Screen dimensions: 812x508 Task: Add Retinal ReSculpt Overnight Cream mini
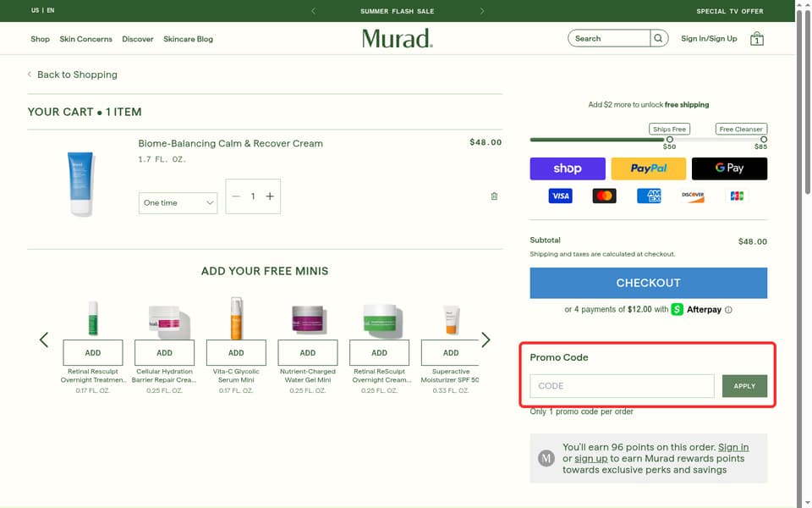tap(379, 353)
